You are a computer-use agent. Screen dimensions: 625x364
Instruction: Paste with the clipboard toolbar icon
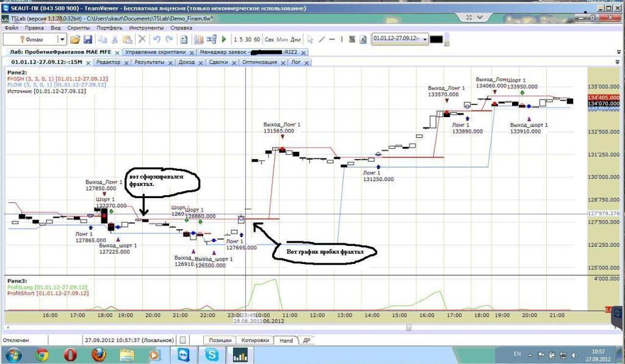pyautogui.click(x=127, y=39)
